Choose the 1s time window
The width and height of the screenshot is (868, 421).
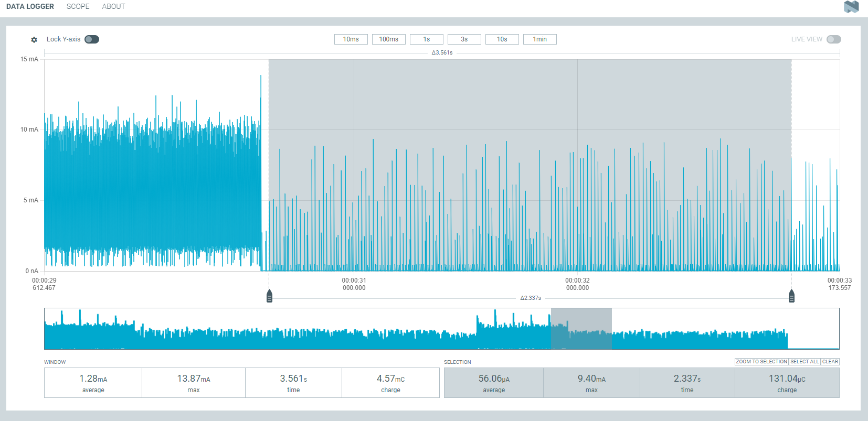(x=426, y=39)
